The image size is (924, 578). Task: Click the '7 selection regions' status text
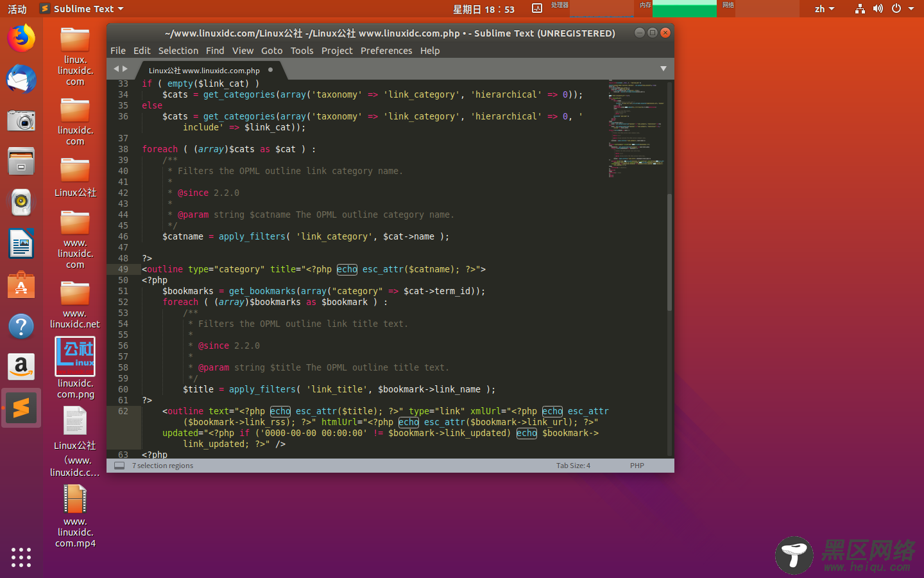coord(162,466)
